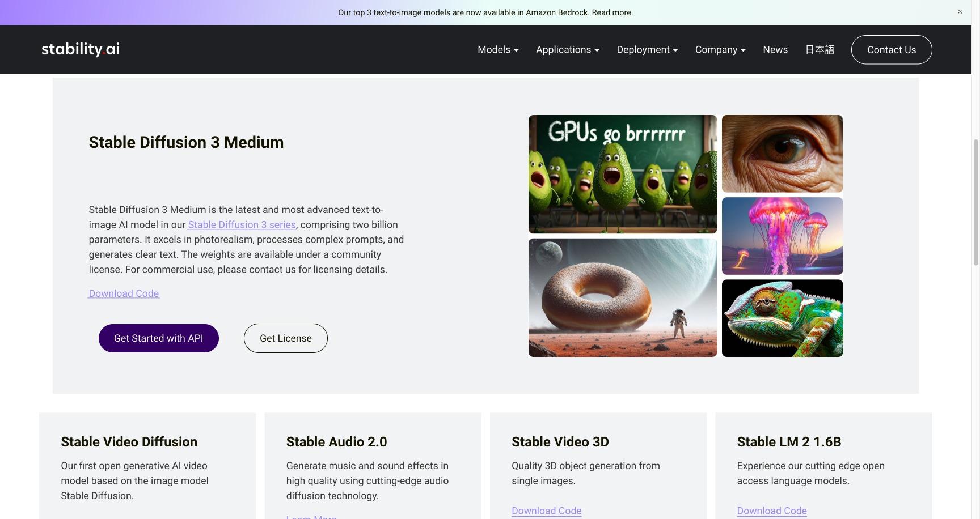This screenshot has width=980, height=519.
Task: Click 'Our first open generative AI video' text
Action: pyautogui.click(x=134, y=480)
